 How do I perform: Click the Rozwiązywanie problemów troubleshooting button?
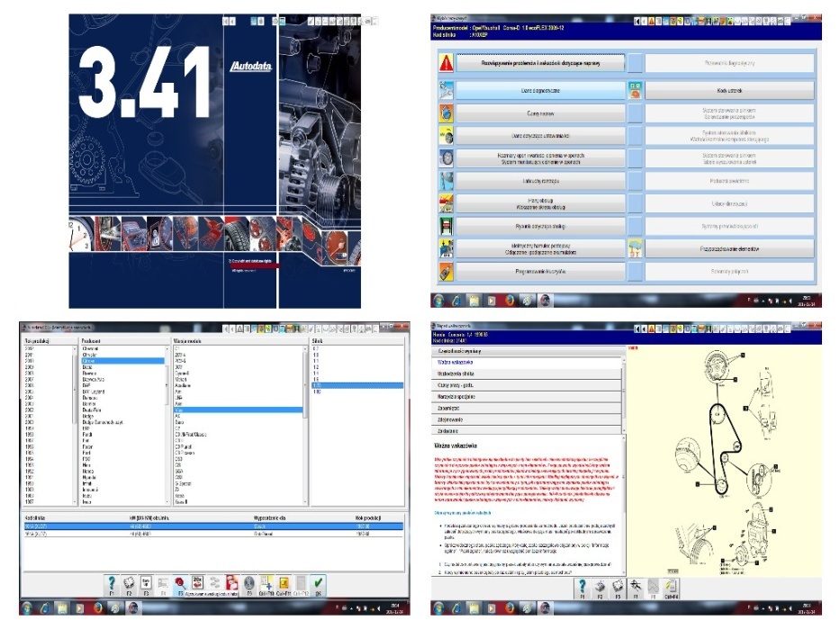[540, 63]
